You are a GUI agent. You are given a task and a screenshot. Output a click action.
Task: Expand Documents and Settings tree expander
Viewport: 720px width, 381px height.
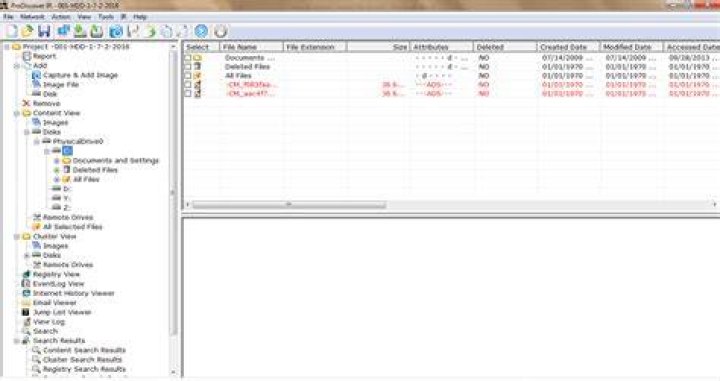click(x=56, y=161)
